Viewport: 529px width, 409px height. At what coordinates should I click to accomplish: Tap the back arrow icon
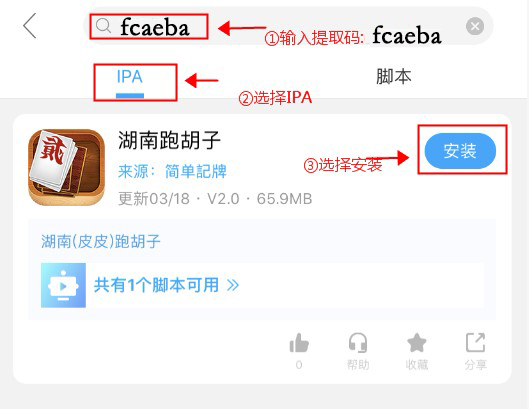29,26
